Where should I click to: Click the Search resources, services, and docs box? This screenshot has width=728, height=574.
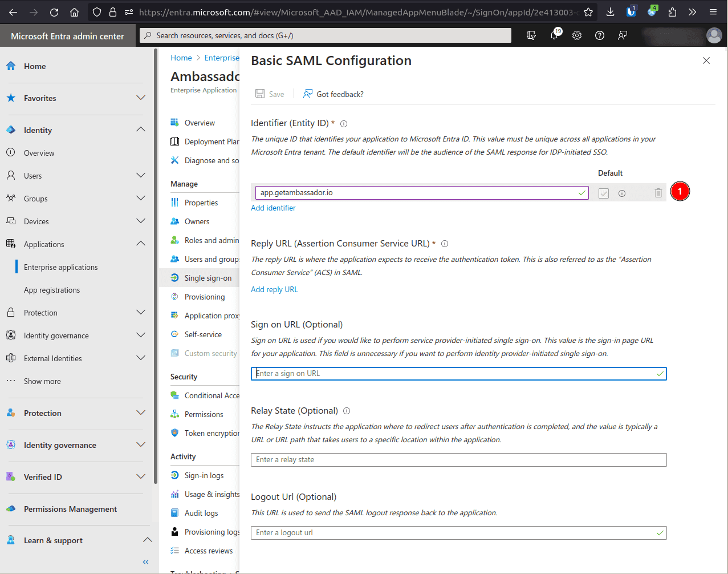click(326, 35)
